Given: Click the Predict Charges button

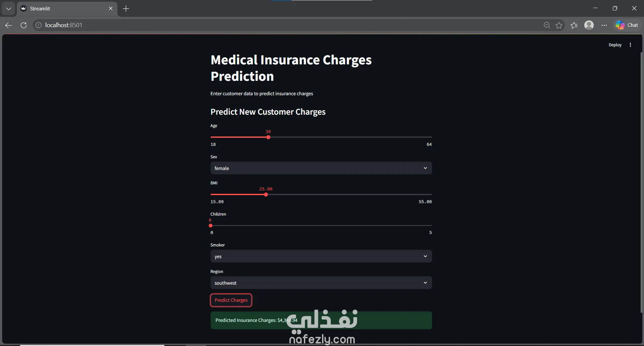Looking at the screenshot, I should [x=231, y=300].
